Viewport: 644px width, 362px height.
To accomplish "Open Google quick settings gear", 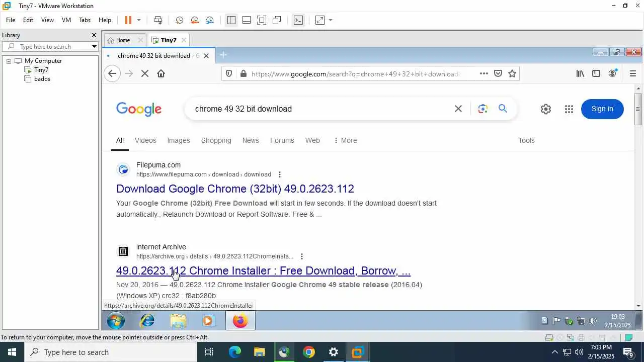I will pyautogui.click(x=546, y=109).
